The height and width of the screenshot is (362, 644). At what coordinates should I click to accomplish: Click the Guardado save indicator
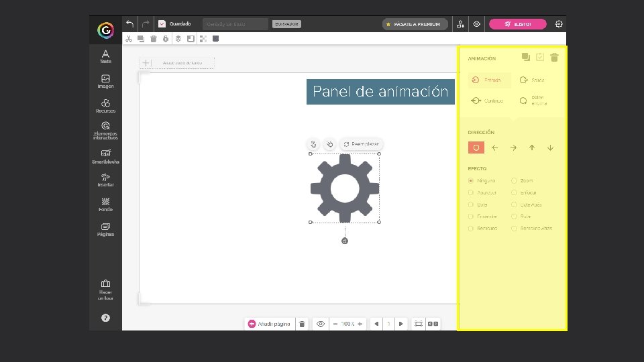coord(175,24)
